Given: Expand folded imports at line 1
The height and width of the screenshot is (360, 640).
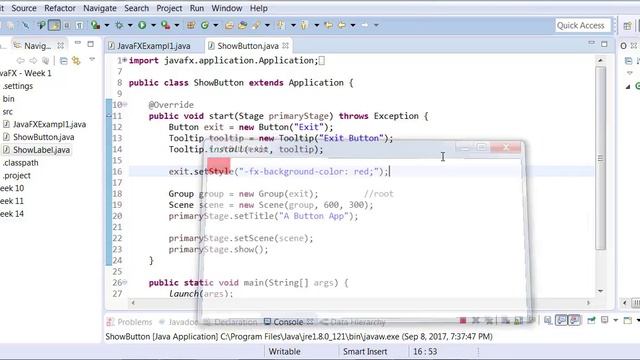Looking at the screenshot, I should [x=124, y=60].
